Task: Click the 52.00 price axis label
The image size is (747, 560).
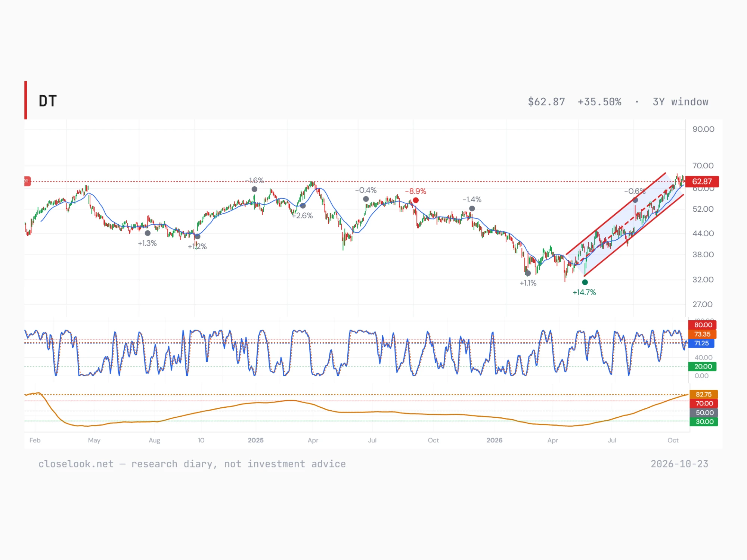Action: pyautogui.click(x=703, y=209)
